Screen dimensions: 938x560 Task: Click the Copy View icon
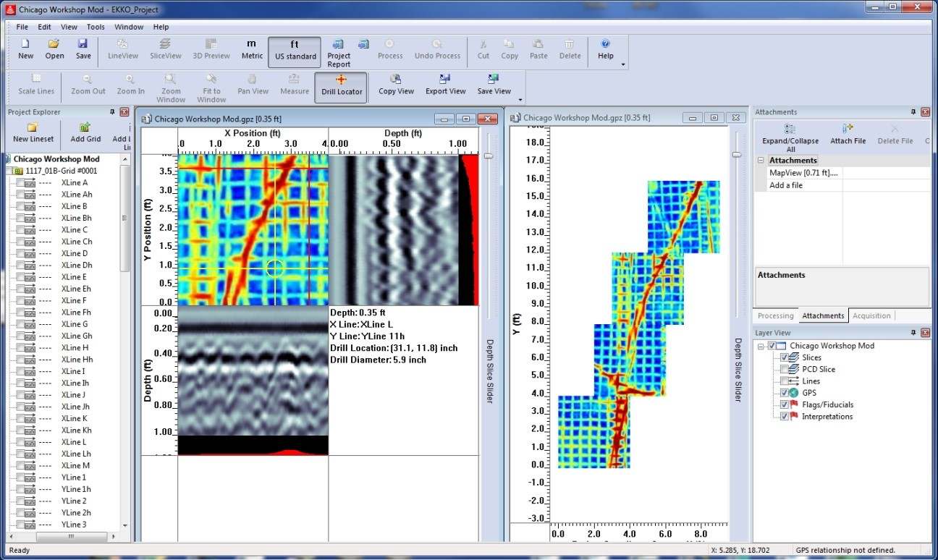[x=396, y=85]
